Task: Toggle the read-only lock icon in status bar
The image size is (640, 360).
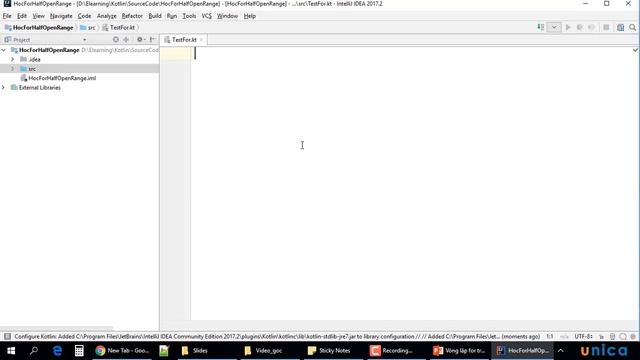Action: click(x=601, y=337)
